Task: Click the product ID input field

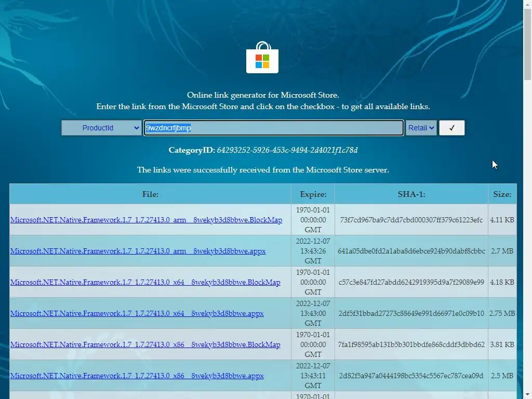Action: [x=274, y=128]
